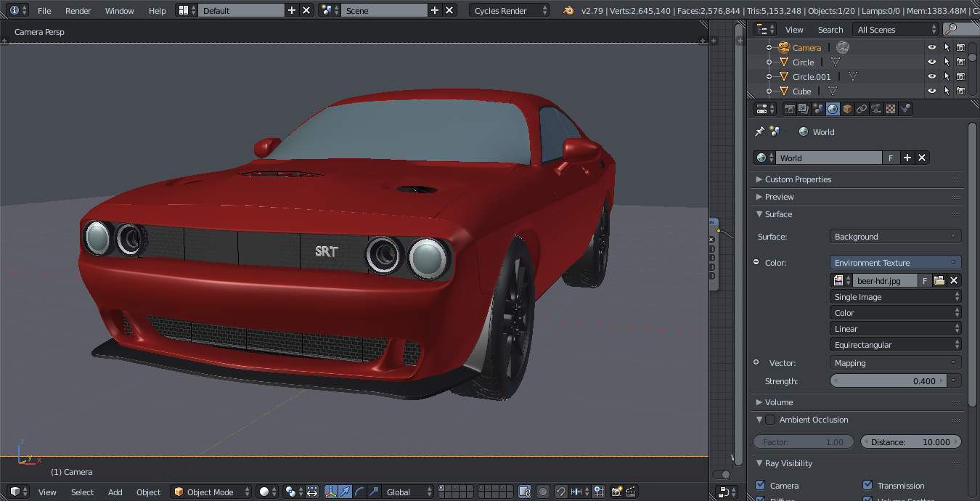Toggle snap during transform (magnet icon)

pos(560,492)
